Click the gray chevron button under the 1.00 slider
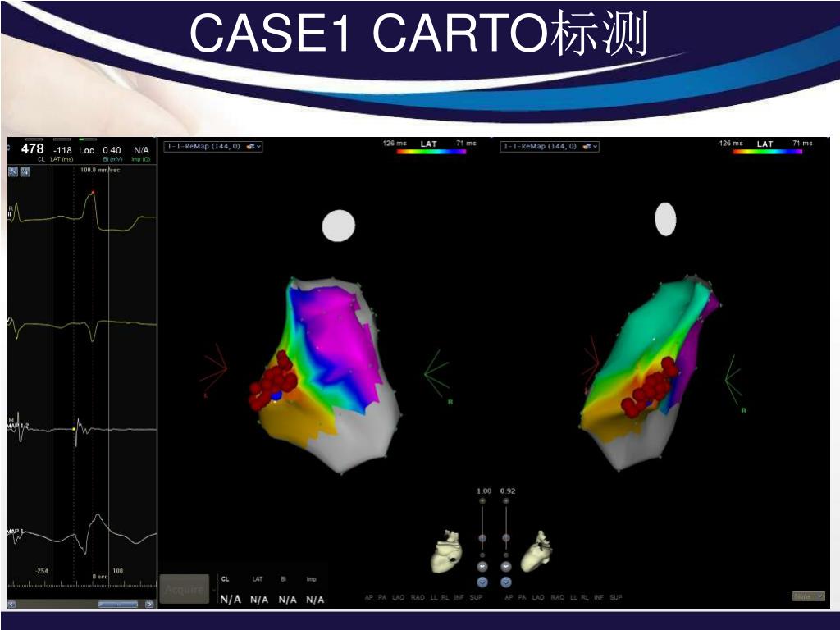This screenshot has width=840, height=630. click(x=482, y=566)
